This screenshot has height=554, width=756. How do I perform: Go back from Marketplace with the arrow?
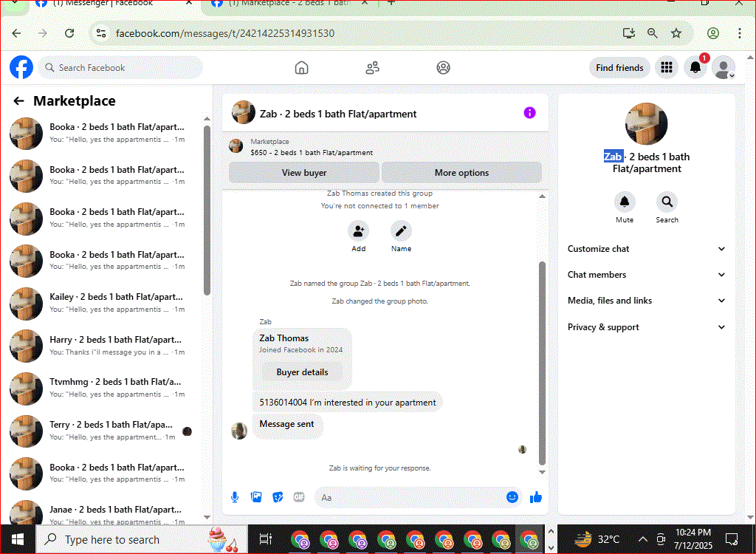[x=18, y=101]
